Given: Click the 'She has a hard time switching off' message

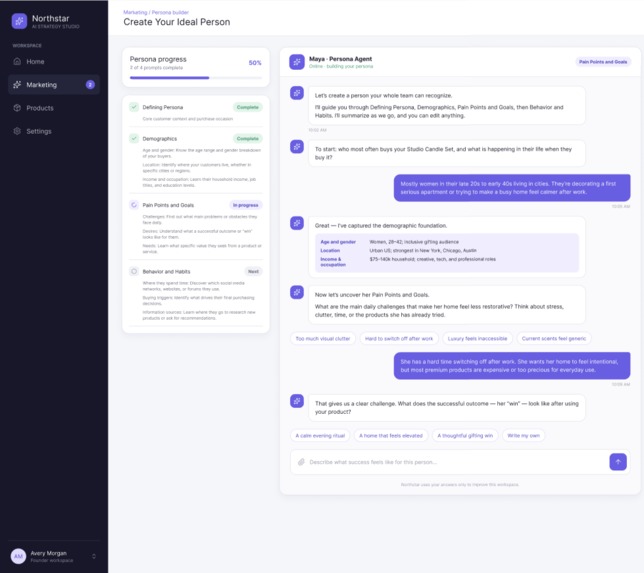Looking at the screenshot, I should coord(512,366).
